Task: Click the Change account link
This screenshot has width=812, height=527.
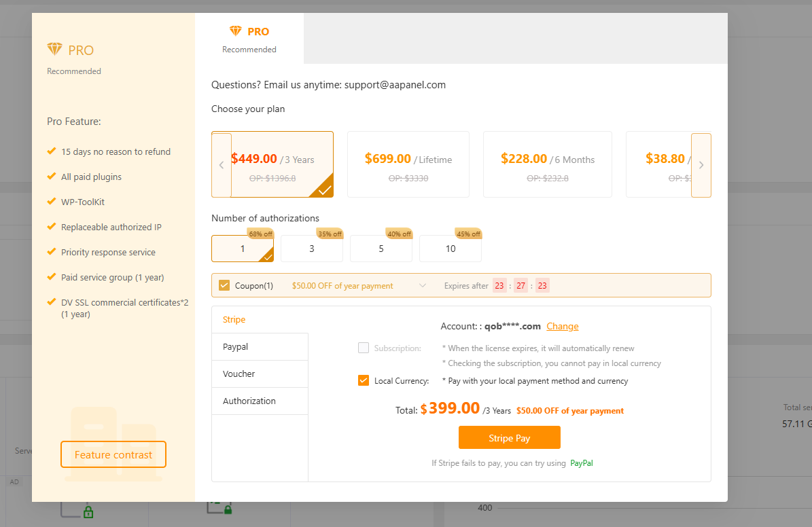Action: coord(563,326)
